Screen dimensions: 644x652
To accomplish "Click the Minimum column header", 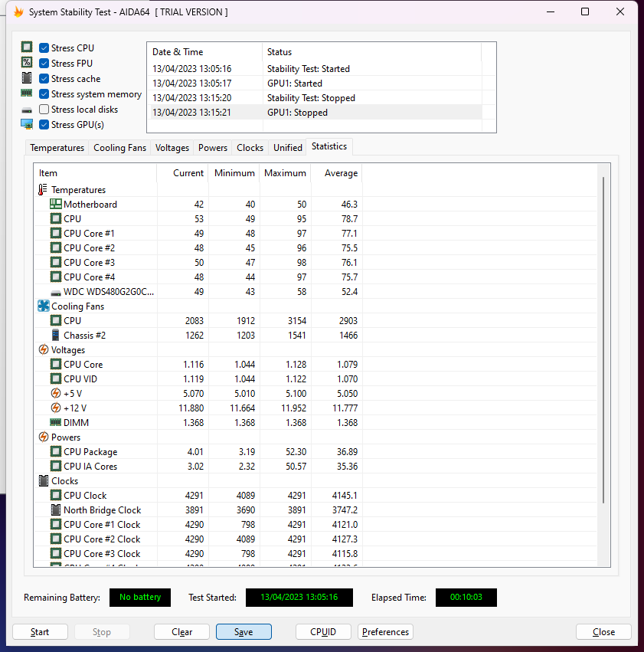I will click(234, 173).
